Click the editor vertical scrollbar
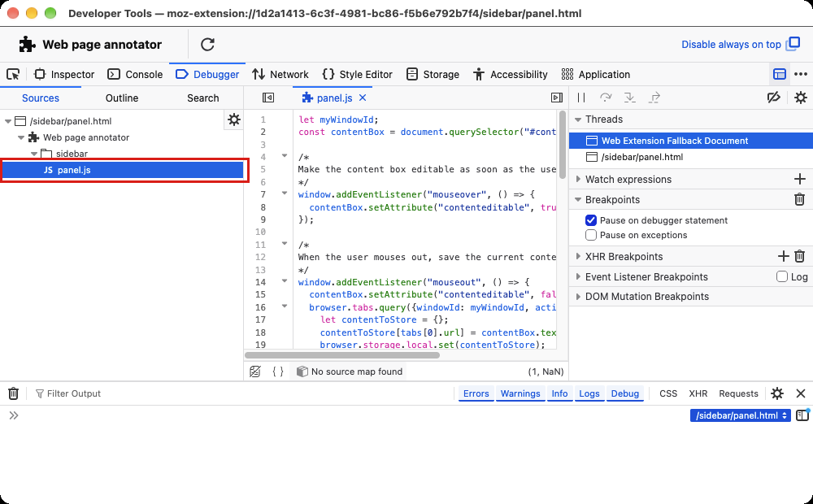Screen dimensions: 813x504 point(563,146)
